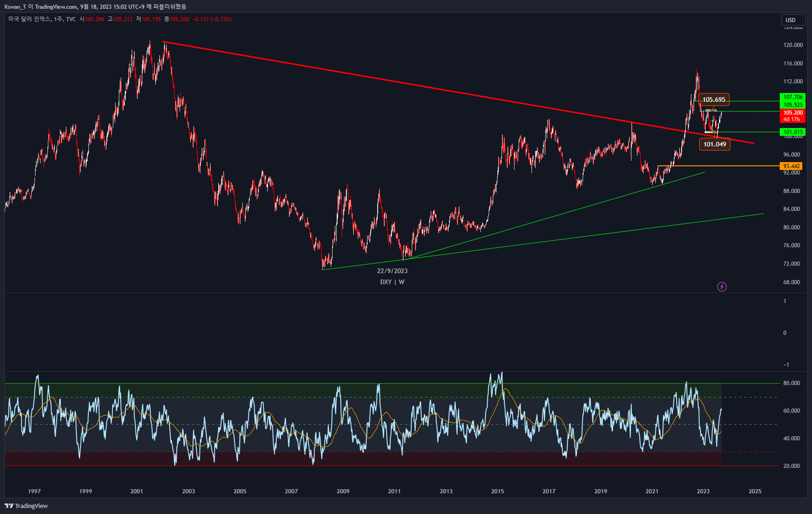This screenshot has height=514, width=812.
Task: Click the red 105.200 current price label
Action: pos(793,113)
